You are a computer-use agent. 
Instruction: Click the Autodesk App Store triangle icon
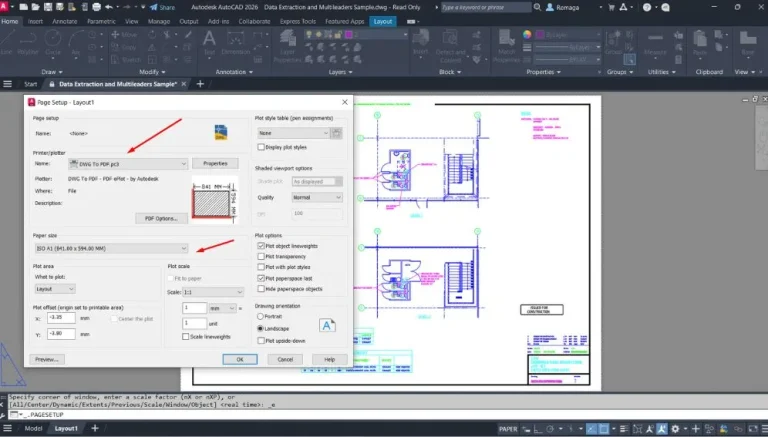(x=623, y=7)
